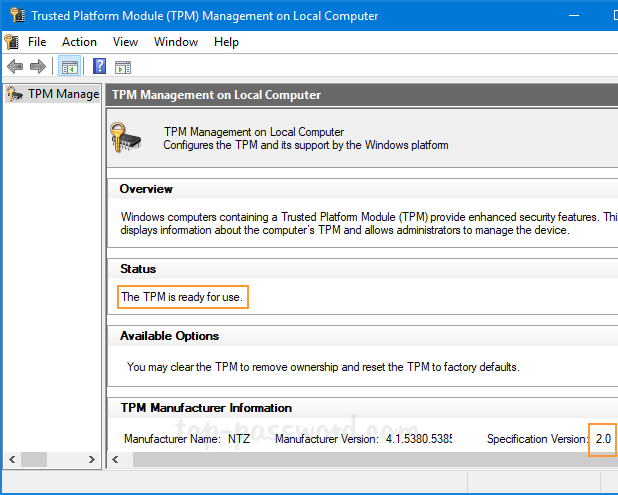Select TPM Management node in console tree

coord(62,94)
